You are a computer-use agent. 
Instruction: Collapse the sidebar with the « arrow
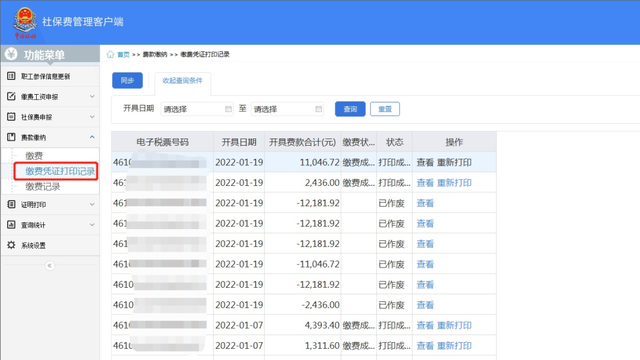click(50, 266)
